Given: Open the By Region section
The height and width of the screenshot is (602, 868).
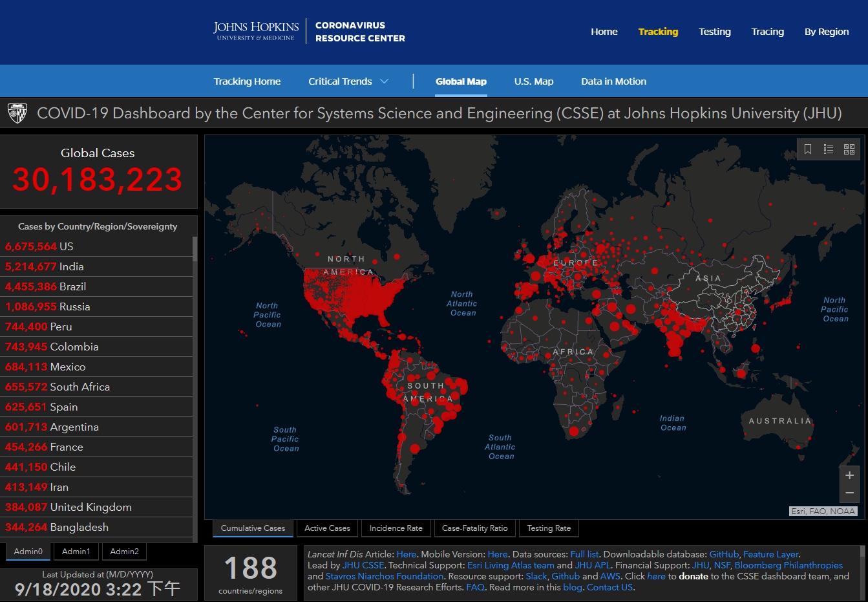Looking at the screenshot, I should tap(827, 32).
